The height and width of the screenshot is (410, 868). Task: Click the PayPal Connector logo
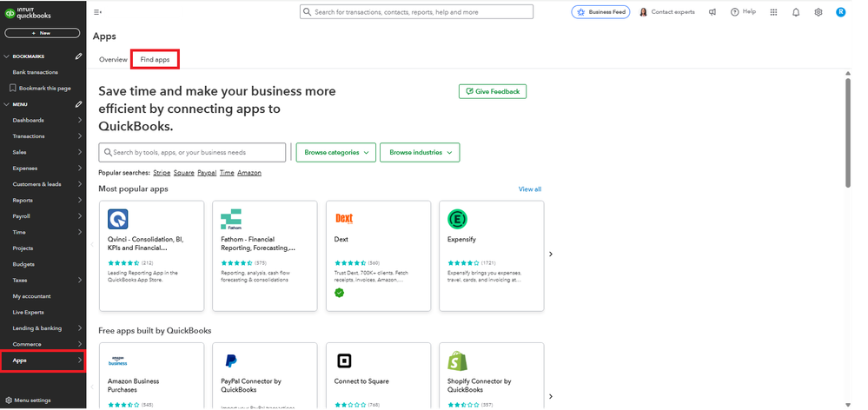pos(231,361)
